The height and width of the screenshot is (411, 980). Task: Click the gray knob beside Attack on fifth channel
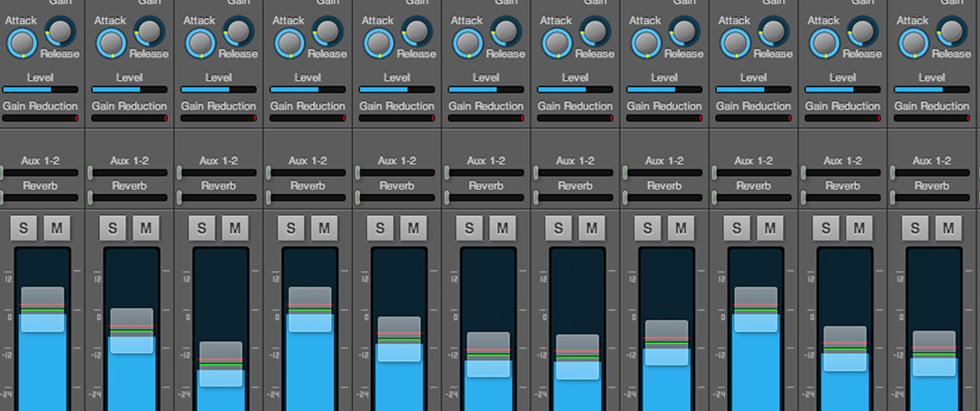(x=416, y=33)
